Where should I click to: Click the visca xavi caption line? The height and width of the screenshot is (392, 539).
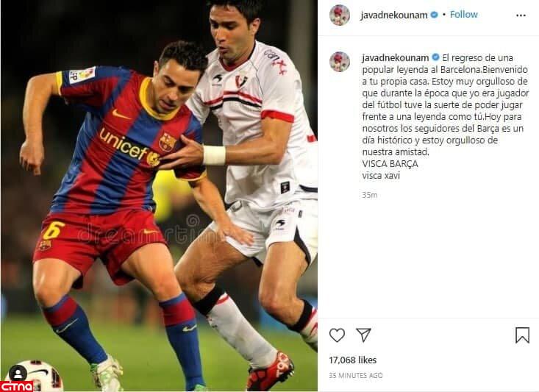(x=381, y=175)
